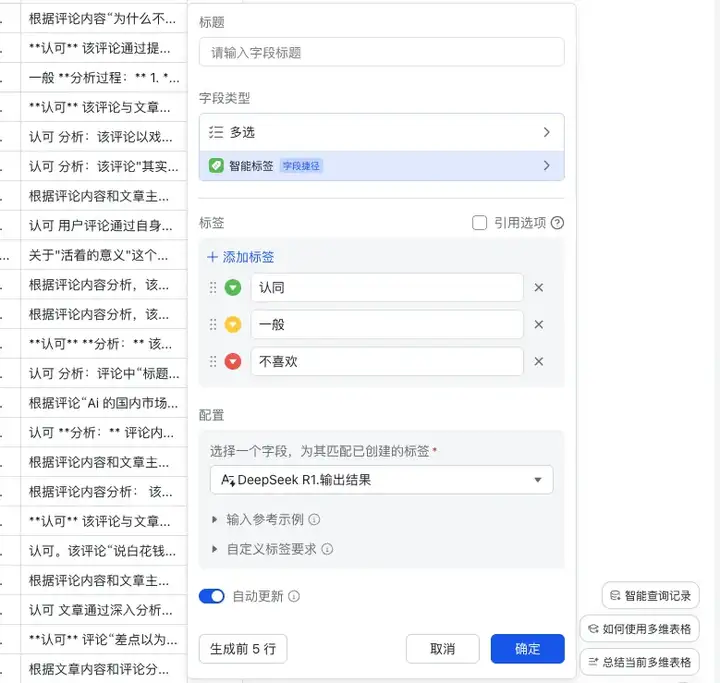Select cell '认可 用户评论通过自身...'
Image resolution: width=720 pixels, height=683 pixels.
pos(104,226)
